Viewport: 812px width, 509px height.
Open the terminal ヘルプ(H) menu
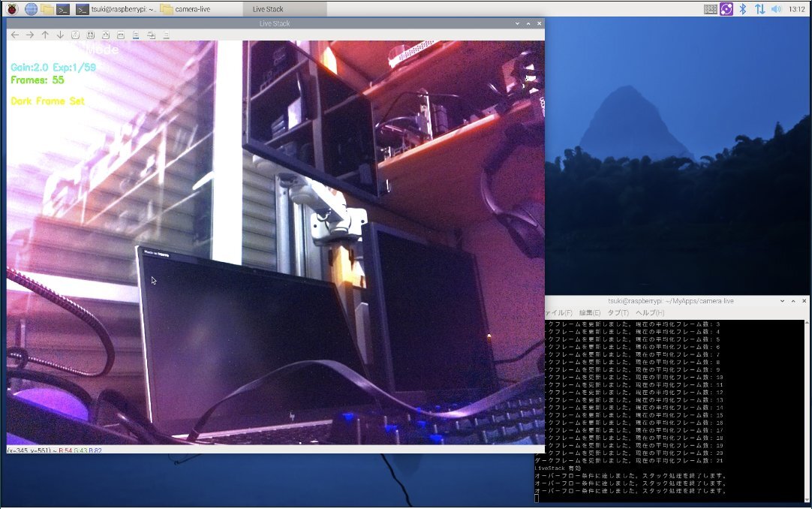point(650,313)
